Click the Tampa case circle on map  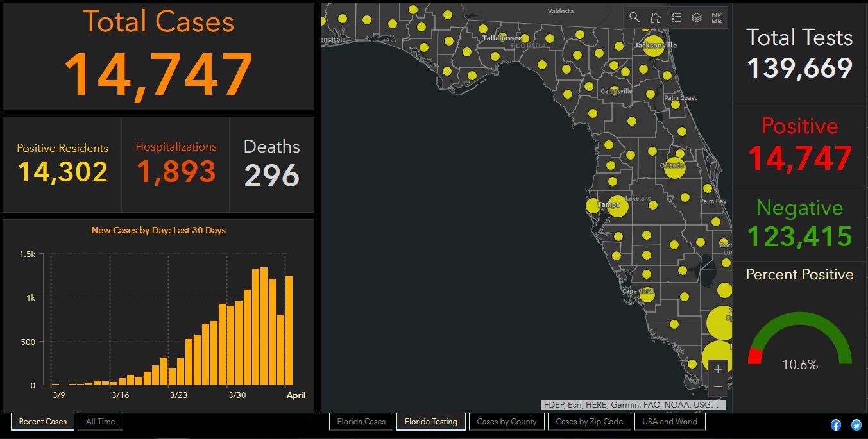(x=617, y=206)
